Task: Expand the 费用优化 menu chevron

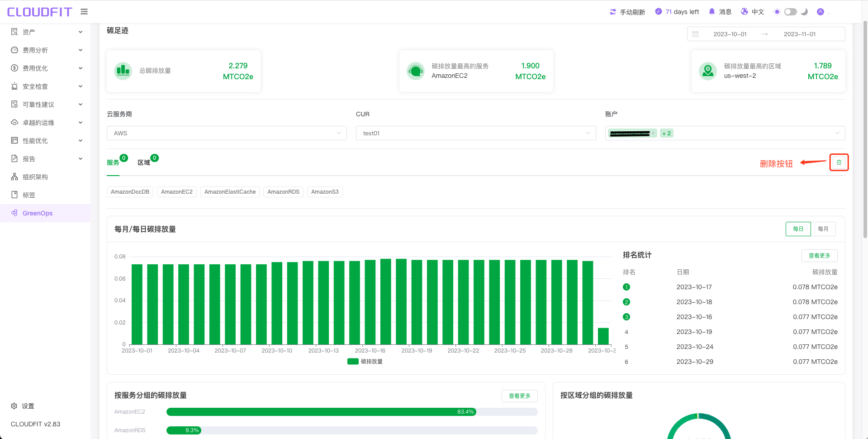Action: (x=81, y=68)
